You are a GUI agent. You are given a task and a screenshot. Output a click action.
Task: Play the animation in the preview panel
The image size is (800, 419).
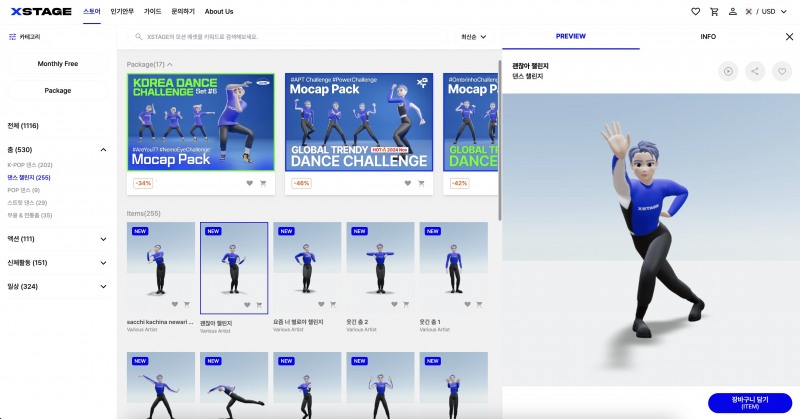pyautogui.click(x=729, y=71)
